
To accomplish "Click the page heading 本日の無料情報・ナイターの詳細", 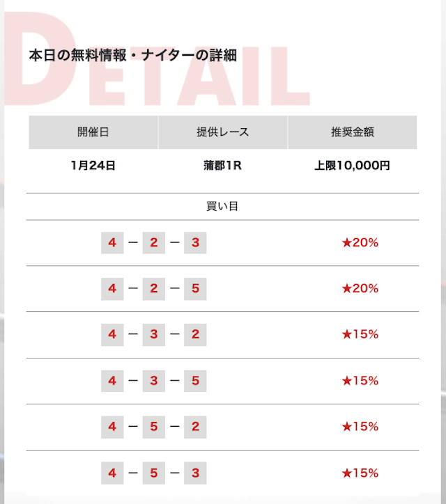I will (x=133, y=55).
